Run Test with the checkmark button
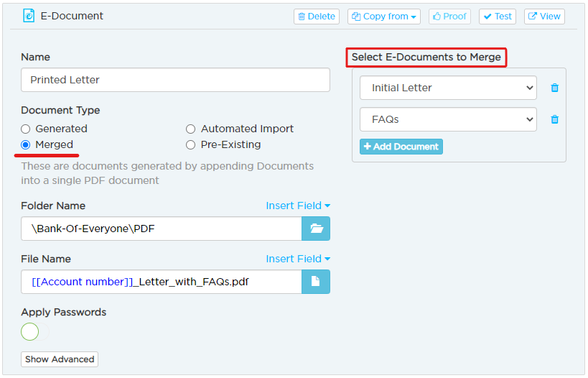588x378 pixels. pos(498,17)
